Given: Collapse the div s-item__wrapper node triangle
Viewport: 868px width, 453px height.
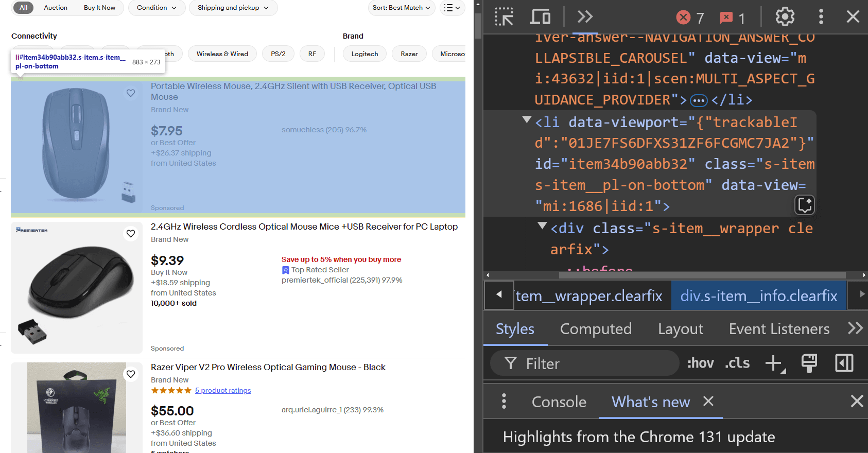Looking at the screenshot, I should pos(542,225).
